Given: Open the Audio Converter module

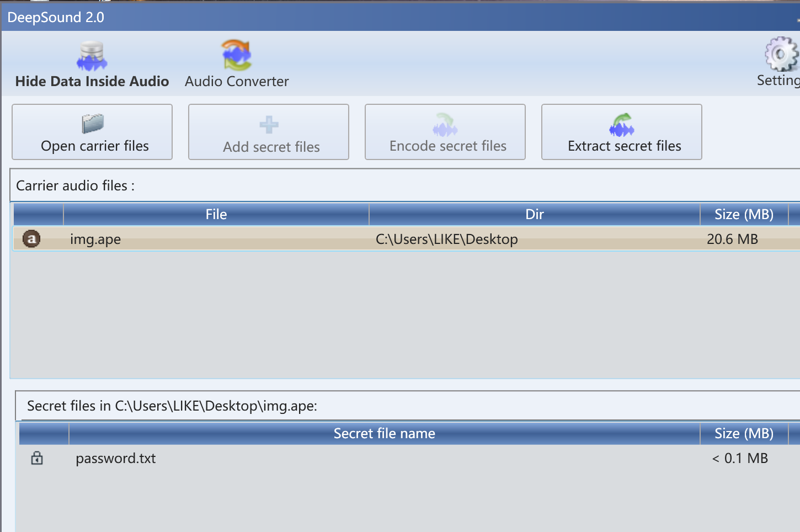Looking at the screenshot, I should pos(237,65).
